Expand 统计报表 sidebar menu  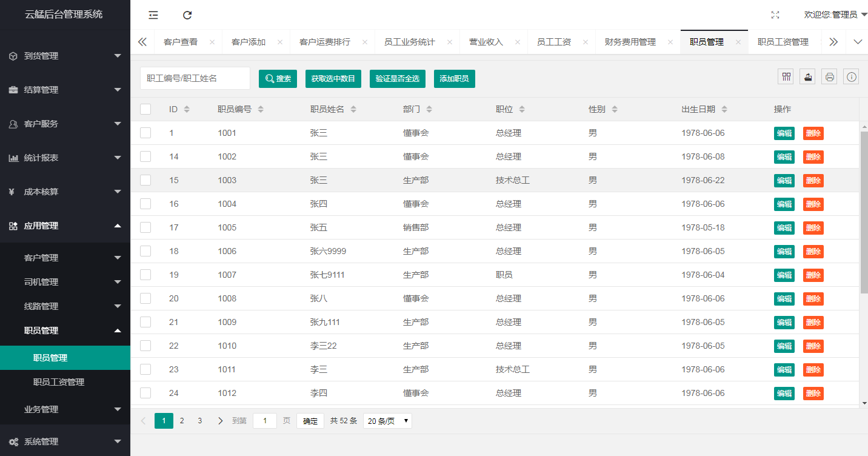[65, 158]
